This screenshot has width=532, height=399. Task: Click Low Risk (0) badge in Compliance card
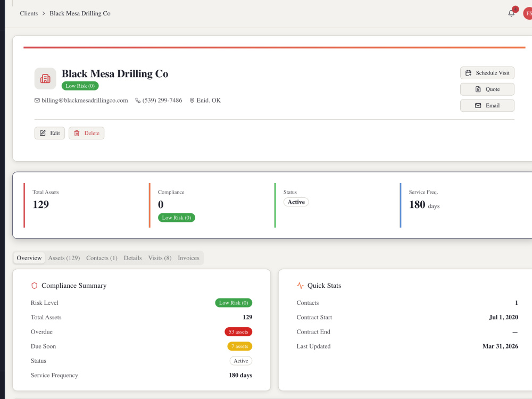tap(177, 218)
